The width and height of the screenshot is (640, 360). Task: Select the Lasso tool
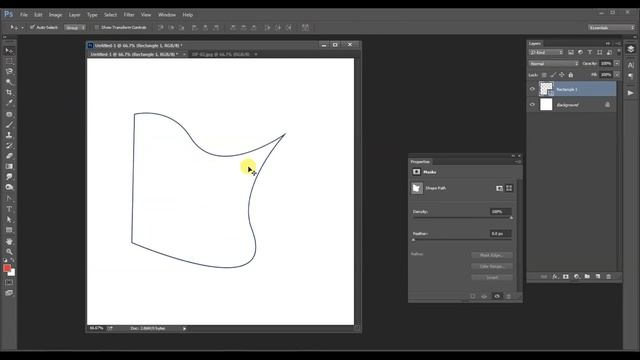click(x=9, y=71)
